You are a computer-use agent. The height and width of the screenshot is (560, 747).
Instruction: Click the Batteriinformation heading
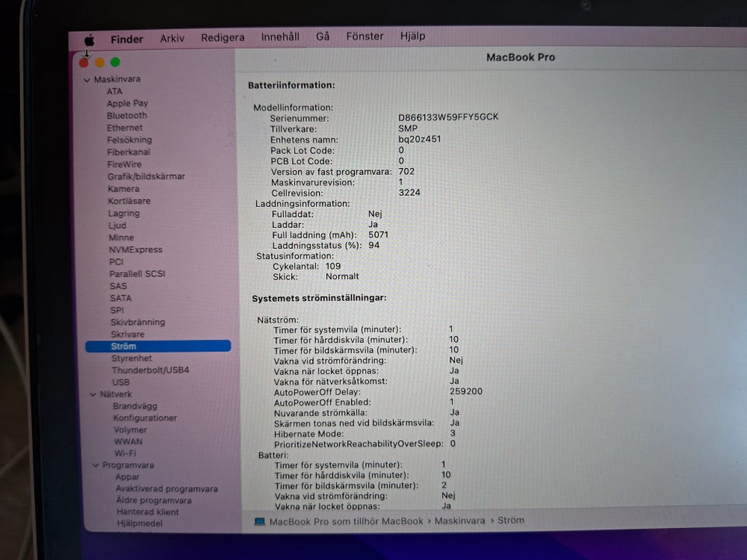coord(292,86)
